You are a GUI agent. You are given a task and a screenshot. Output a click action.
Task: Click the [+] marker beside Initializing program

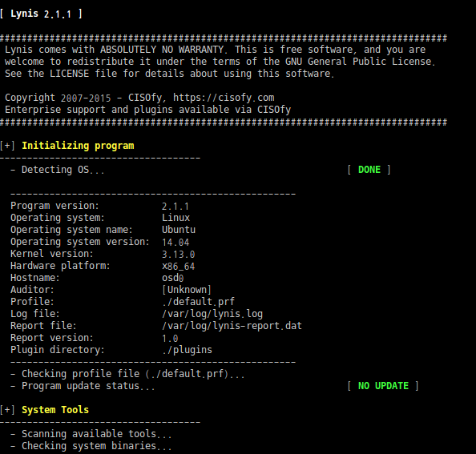[7, 146]
